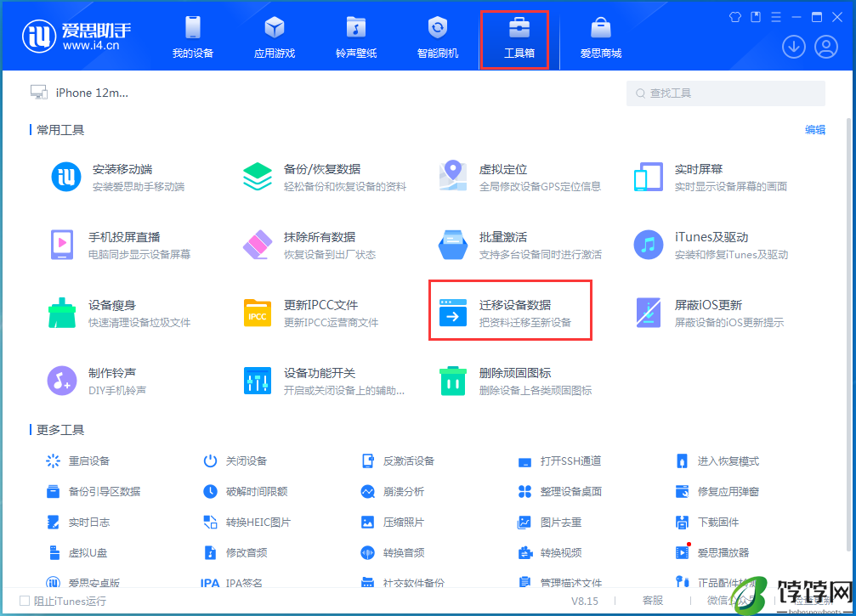Switch to 应用游戏 tab
The height and width of the screenshot is (616, 856).
(274, 37)
